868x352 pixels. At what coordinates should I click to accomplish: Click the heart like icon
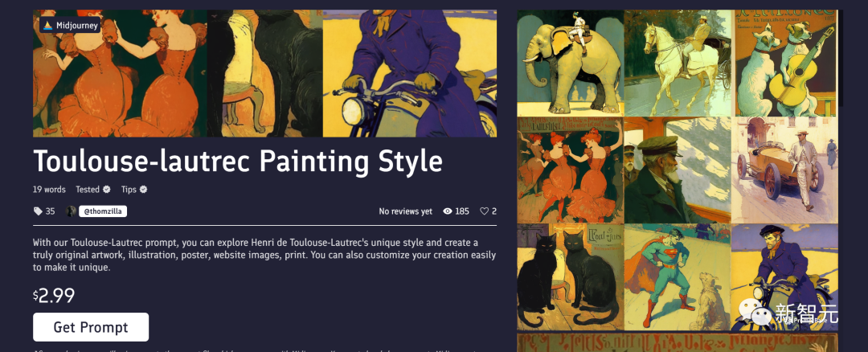pyautogui.click(x=485, y=211)
